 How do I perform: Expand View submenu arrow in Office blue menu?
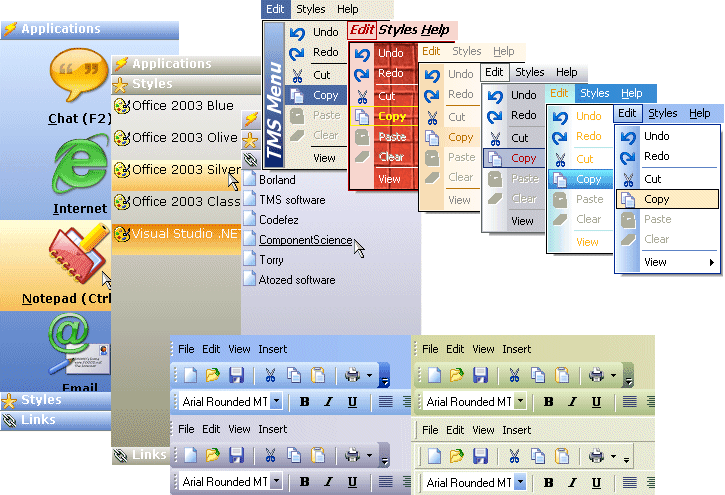pos(712,263)
